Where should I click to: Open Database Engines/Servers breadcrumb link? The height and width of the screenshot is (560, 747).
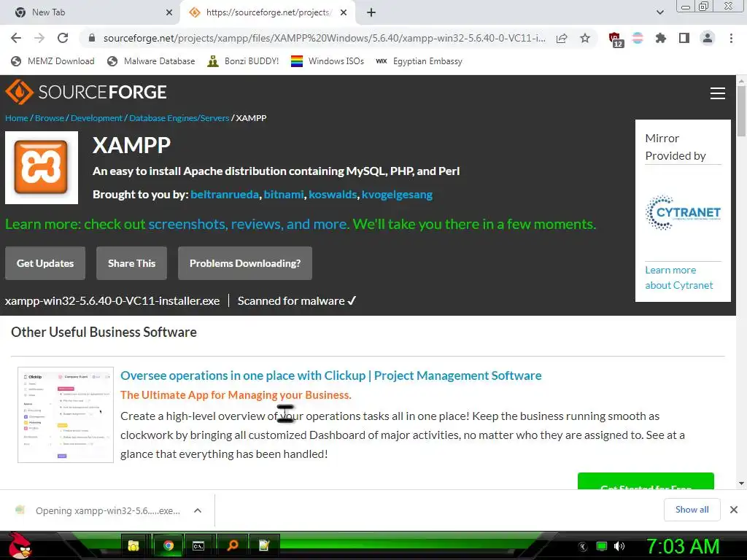[x=179, y=118]
